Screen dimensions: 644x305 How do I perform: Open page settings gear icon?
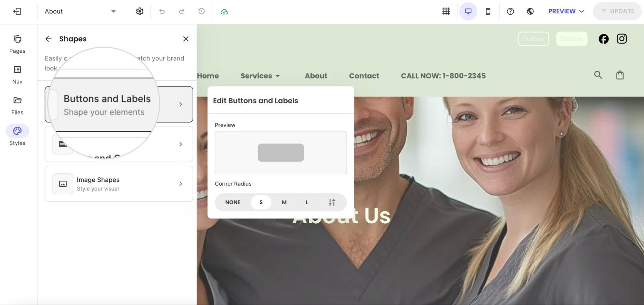[139, 11]
